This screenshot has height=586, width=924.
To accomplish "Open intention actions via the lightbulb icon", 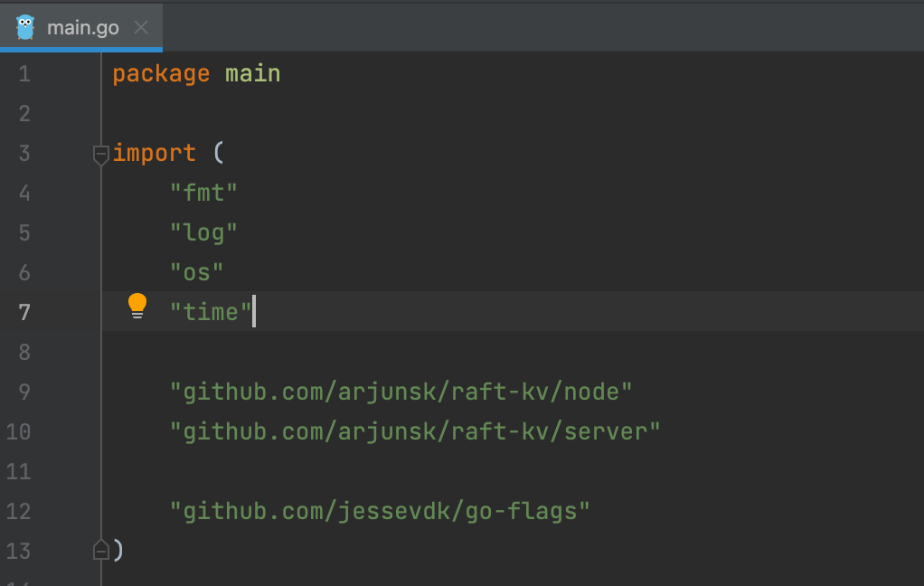I will [137, 306].
